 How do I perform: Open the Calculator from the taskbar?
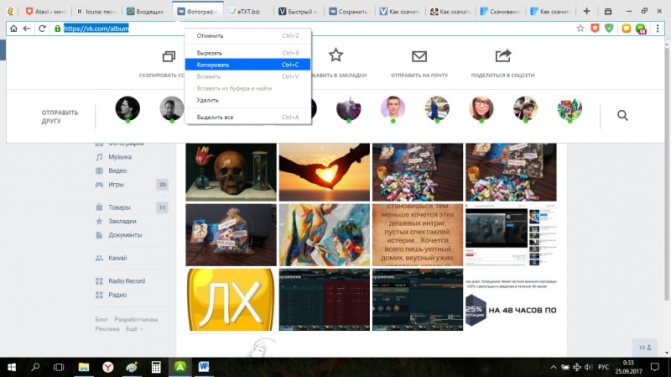pos(156,367)
